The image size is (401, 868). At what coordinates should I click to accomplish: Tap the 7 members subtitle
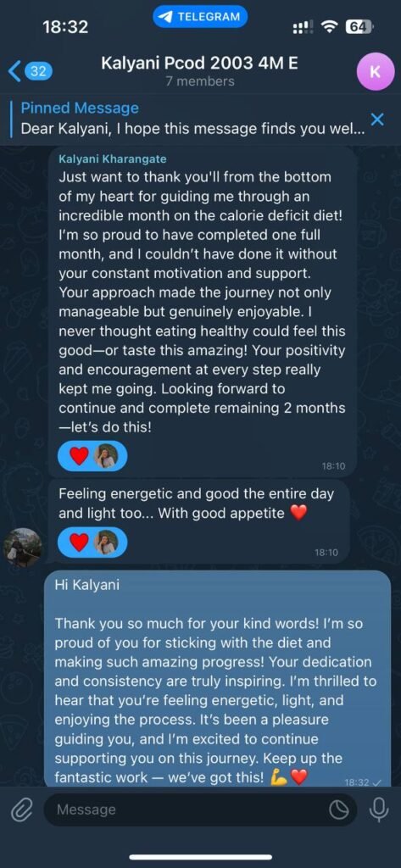pyautogui.click(x=200, y=81)
